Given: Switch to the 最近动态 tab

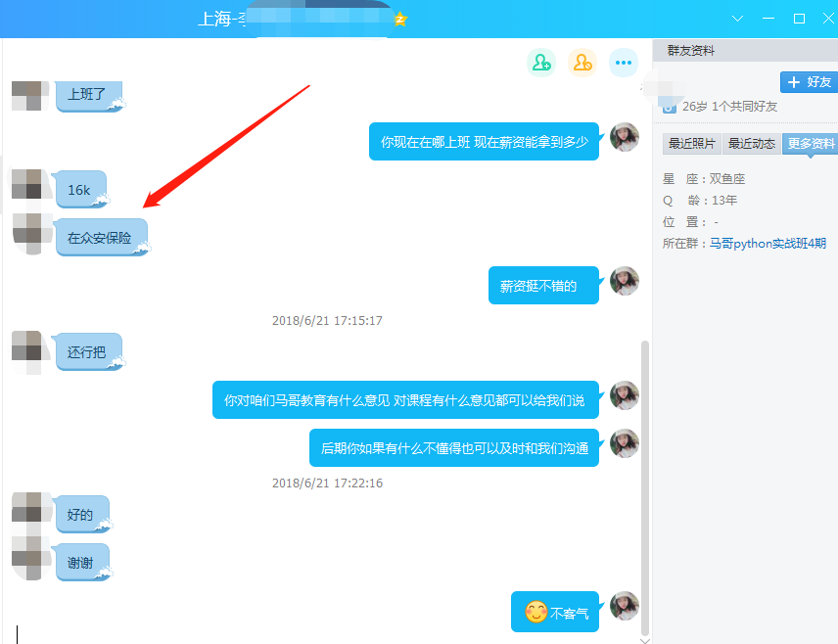Looking at the screenshot, I should click(751, 144).
